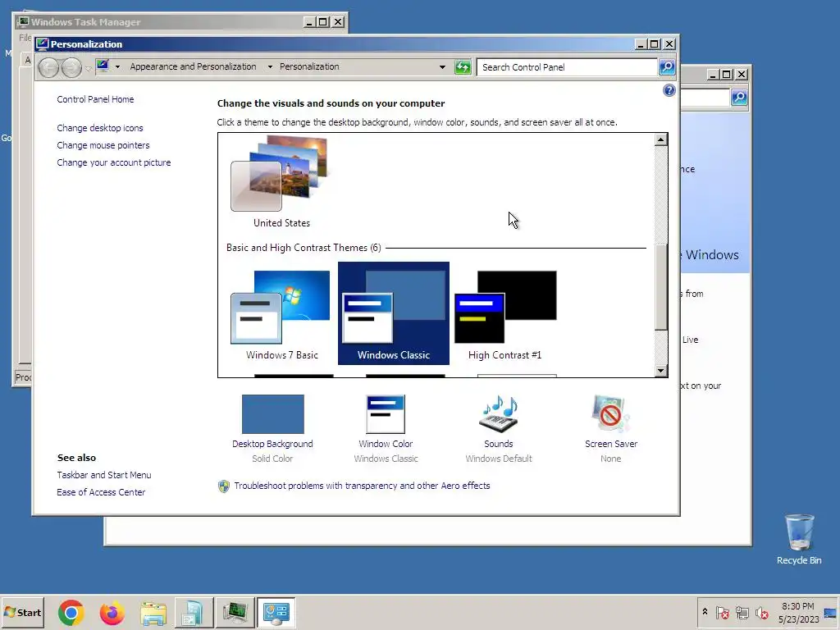
Task: Click the green Refresh button
Action: [463, 67]
